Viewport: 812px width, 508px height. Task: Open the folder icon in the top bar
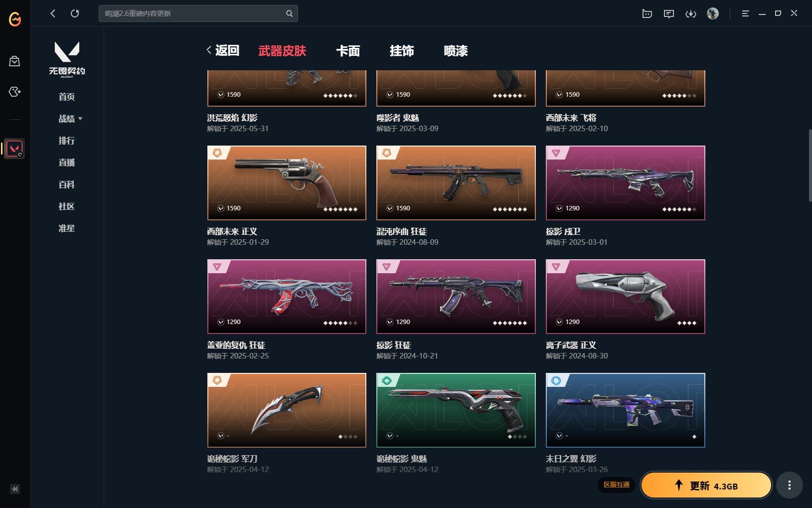pos(647,13)
